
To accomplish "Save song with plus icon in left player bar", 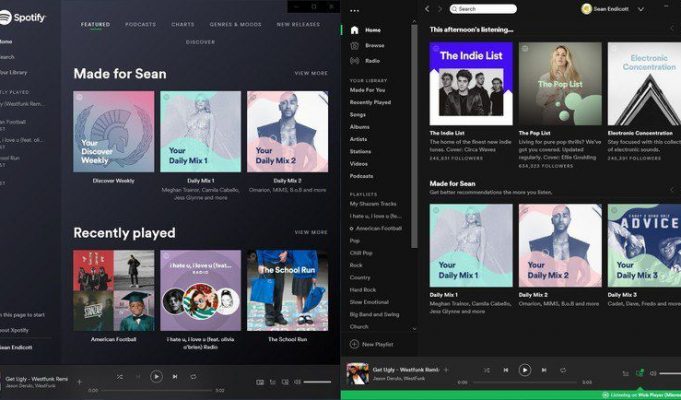I will click(79, 382).
